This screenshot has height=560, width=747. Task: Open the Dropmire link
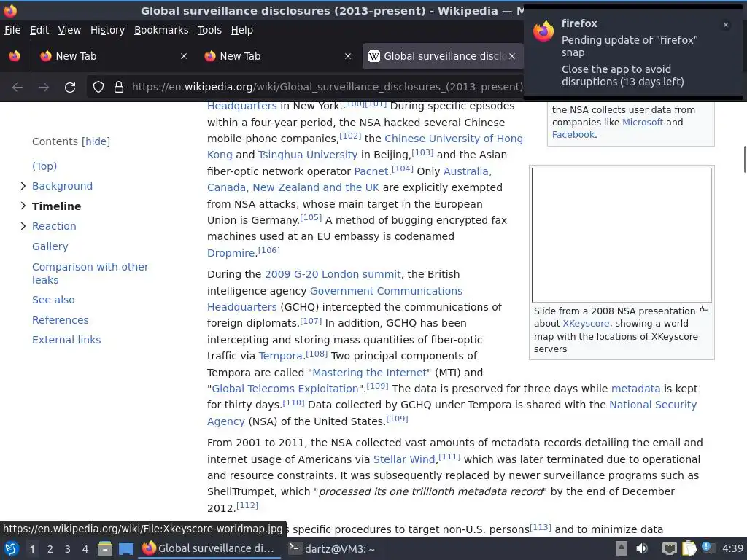point(231,253)
